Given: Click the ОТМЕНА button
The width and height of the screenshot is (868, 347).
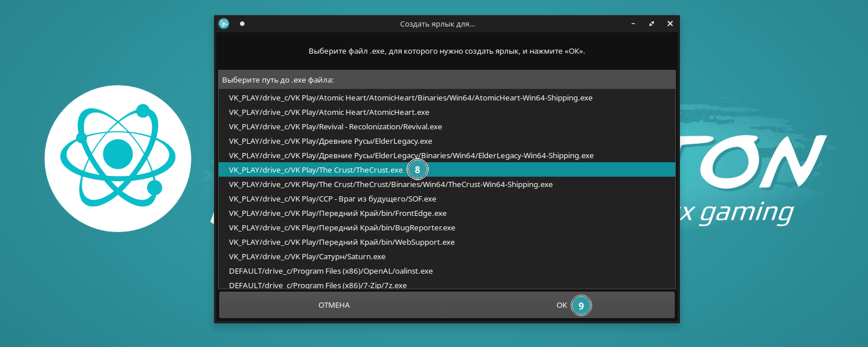Looking at the screenshot, I should click(x=334, y=305).
